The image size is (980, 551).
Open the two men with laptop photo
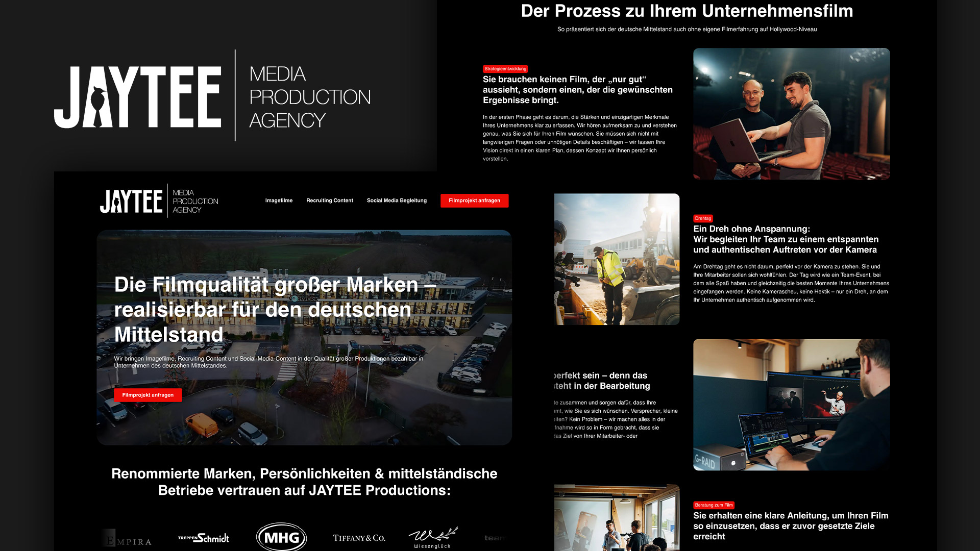pos(791,114)
